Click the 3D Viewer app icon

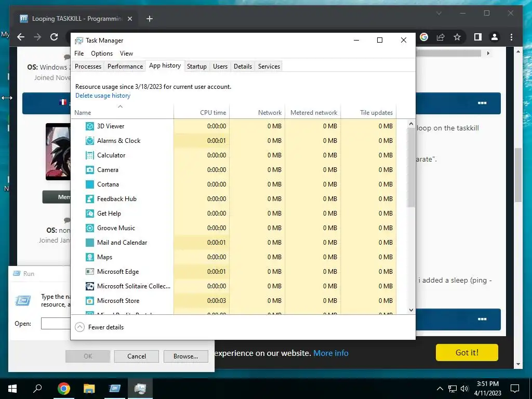coord(89,126)
